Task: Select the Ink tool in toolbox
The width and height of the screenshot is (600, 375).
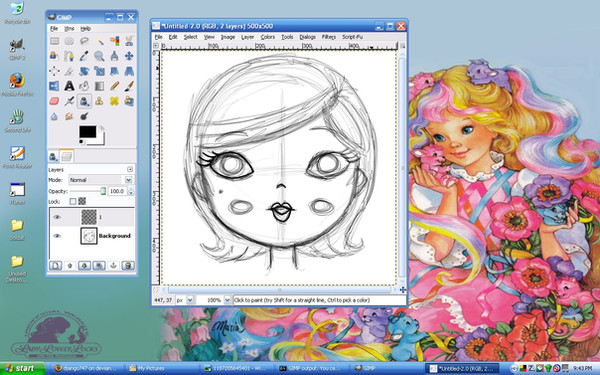Action: [x=84, y=101]
